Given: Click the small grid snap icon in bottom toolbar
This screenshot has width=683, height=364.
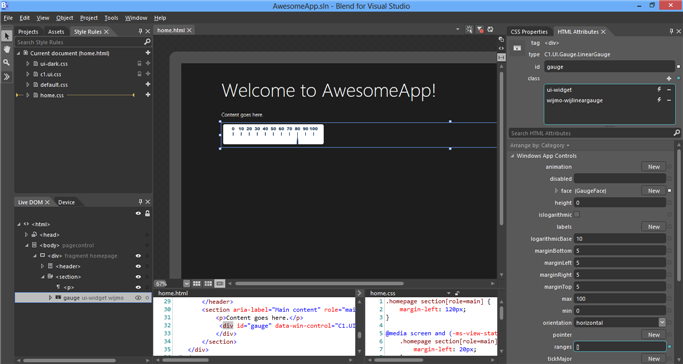Looking at the screenshot, I should (197, 283).
